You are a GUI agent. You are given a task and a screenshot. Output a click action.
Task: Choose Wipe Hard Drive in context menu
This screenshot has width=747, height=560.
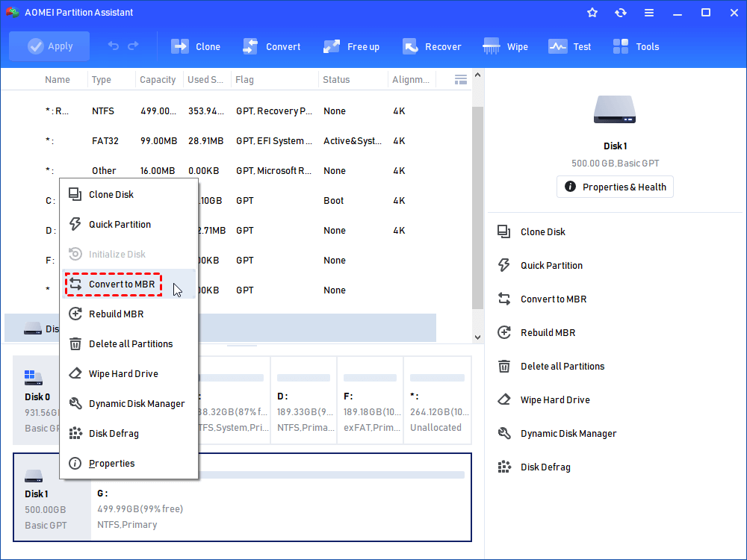pos(128,374)
